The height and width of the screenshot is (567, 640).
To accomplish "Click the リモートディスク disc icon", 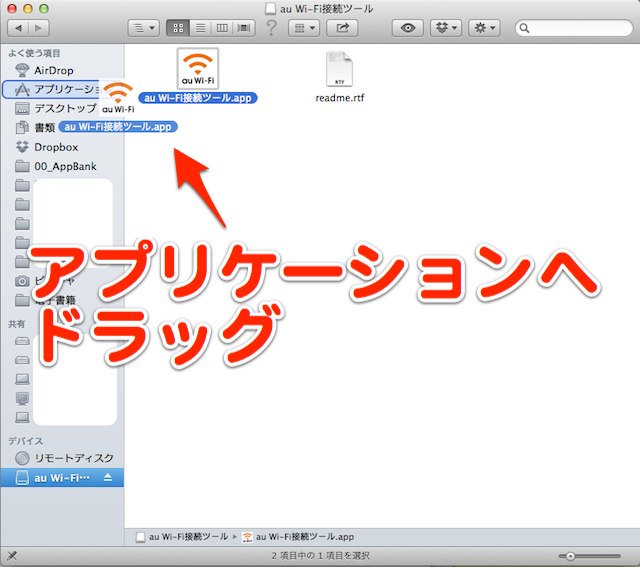I will click(22, 458).
